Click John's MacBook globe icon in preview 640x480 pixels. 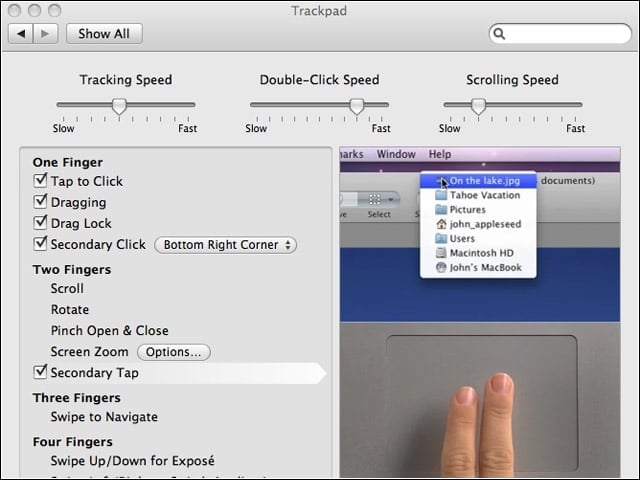pyautogui.click(x=441, y=267)
